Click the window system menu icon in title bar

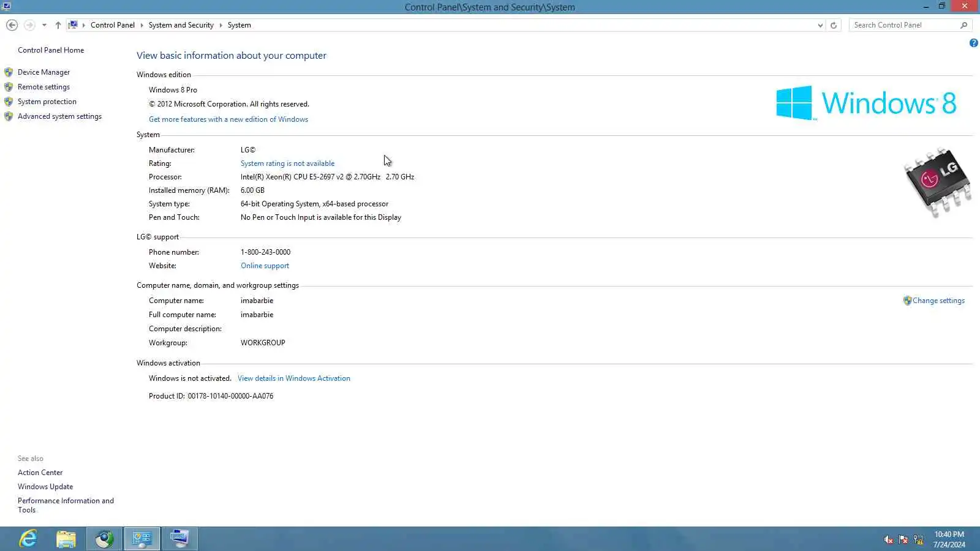6,7
